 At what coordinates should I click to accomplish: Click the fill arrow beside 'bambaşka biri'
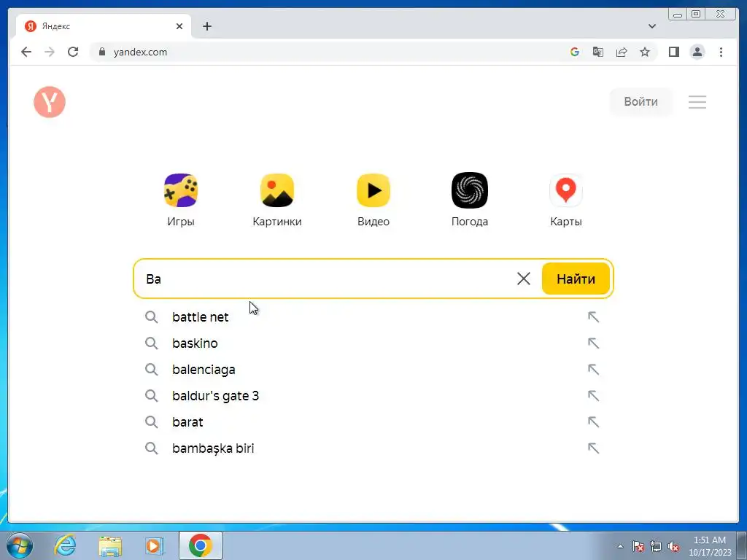593,448
